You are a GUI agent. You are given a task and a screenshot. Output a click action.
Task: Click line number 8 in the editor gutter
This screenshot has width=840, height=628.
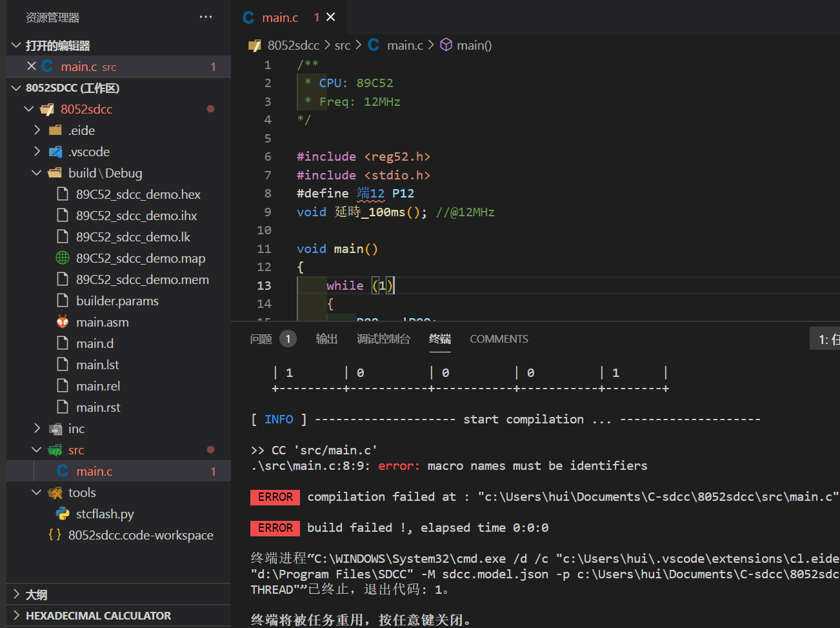pos(268,193)
